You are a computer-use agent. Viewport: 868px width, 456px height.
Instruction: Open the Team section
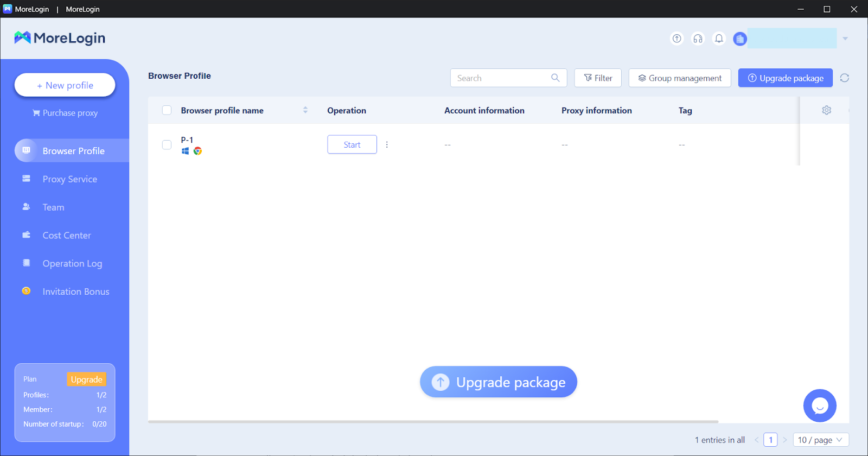[x=53, y=207]
